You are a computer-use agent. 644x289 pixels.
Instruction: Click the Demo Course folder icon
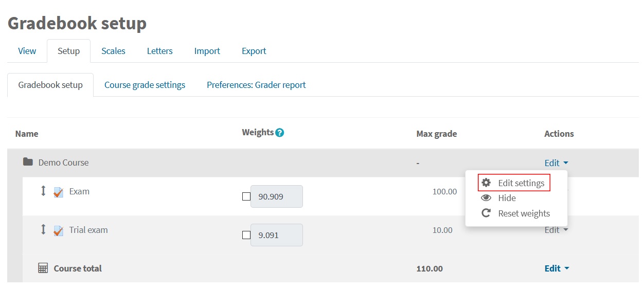28,162
